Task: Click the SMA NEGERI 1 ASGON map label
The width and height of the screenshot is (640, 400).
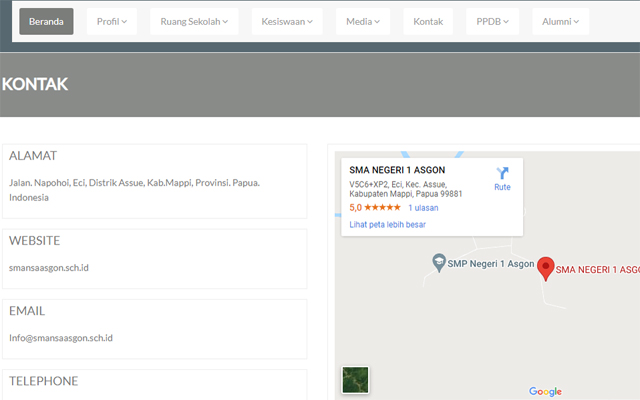Action: [x=597, y=270]
